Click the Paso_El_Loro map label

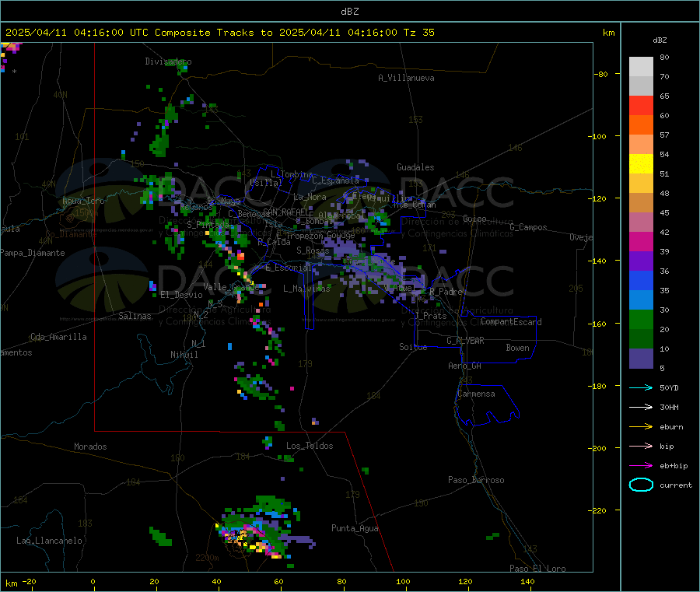538,569
